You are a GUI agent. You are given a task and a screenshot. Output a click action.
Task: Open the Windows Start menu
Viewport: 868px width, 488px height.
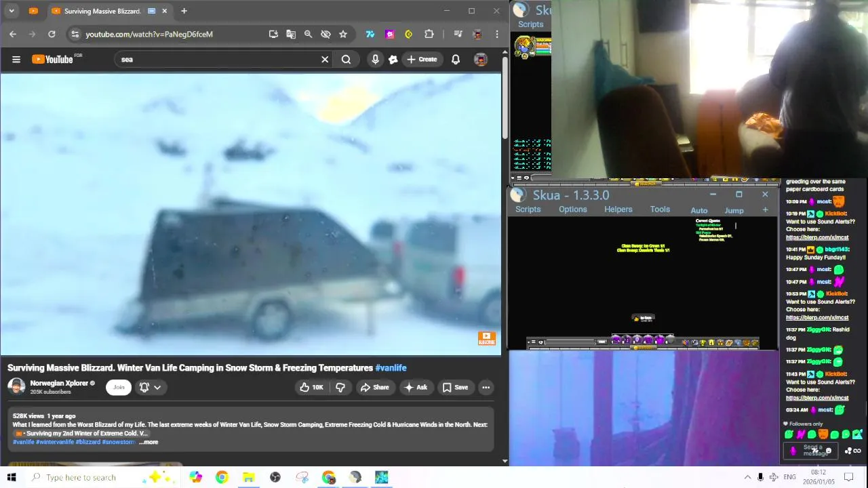tap(12, 477)
